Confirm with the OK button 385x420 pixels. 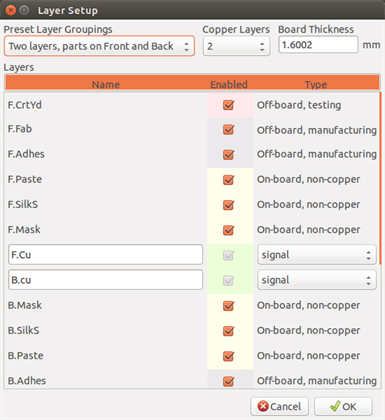pos(343,406)
